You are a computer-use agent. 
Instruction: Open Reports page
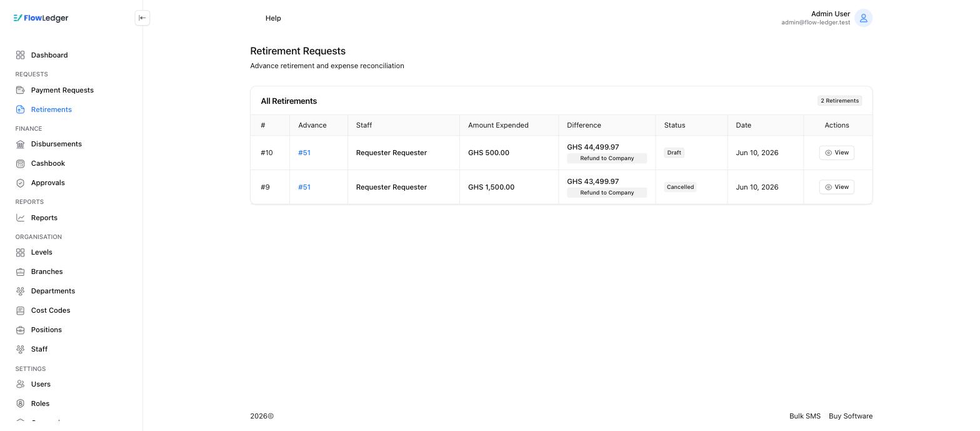tap(44, 218)
